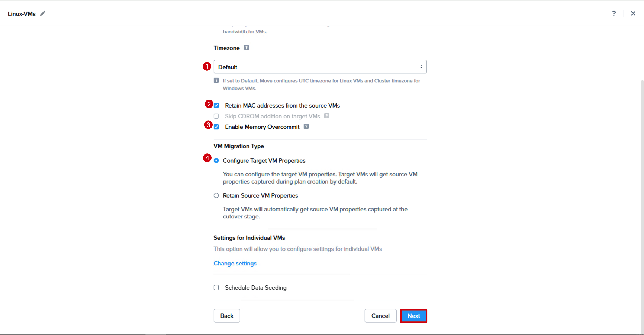Screen dimensions: 644x335
Task: Uncheck Retain MAC addresses from source VMs
Action: (x=216, y=106)
